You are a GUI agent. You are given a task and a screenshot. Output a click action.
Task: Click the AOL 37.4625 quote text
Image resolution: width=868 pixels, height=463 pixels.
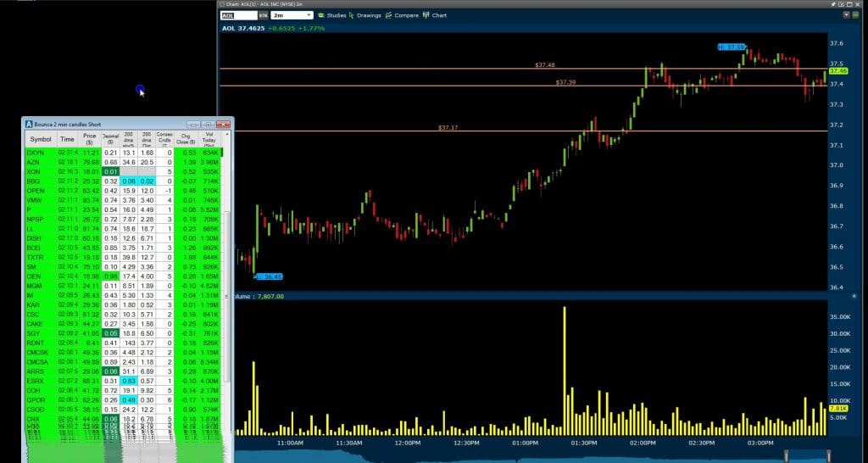pos(243,28)
